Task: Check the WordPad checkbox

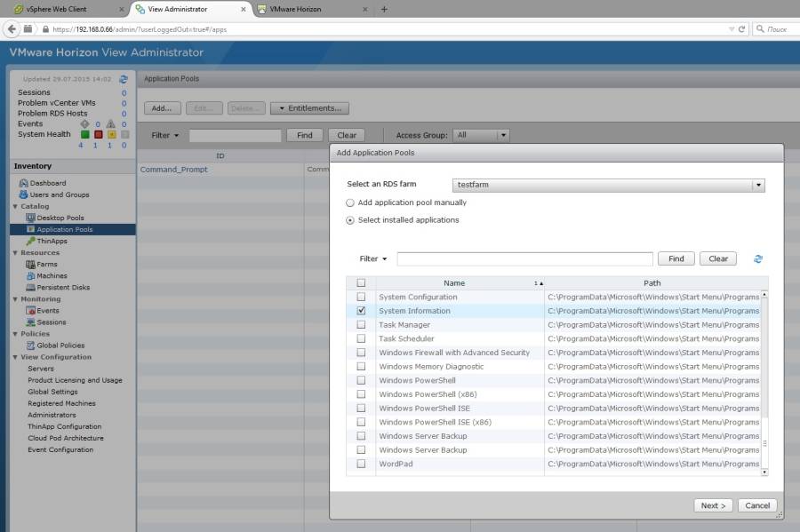Action: coord(361,464)
